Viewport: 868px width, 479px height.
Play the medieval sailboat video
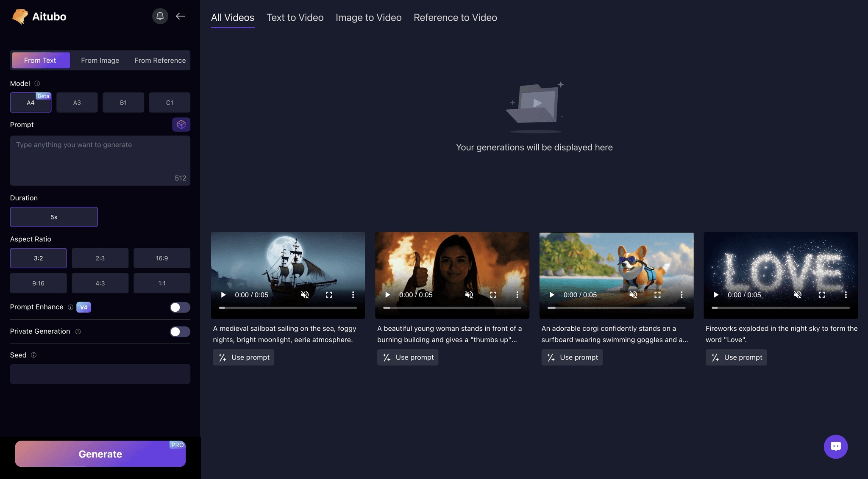pyautogui.click(x=223, y=294)
